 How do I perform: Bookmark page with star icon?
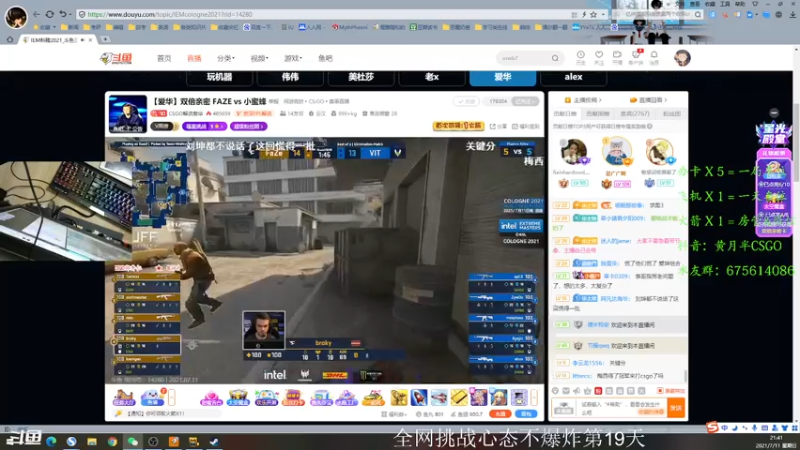(593, 14)
